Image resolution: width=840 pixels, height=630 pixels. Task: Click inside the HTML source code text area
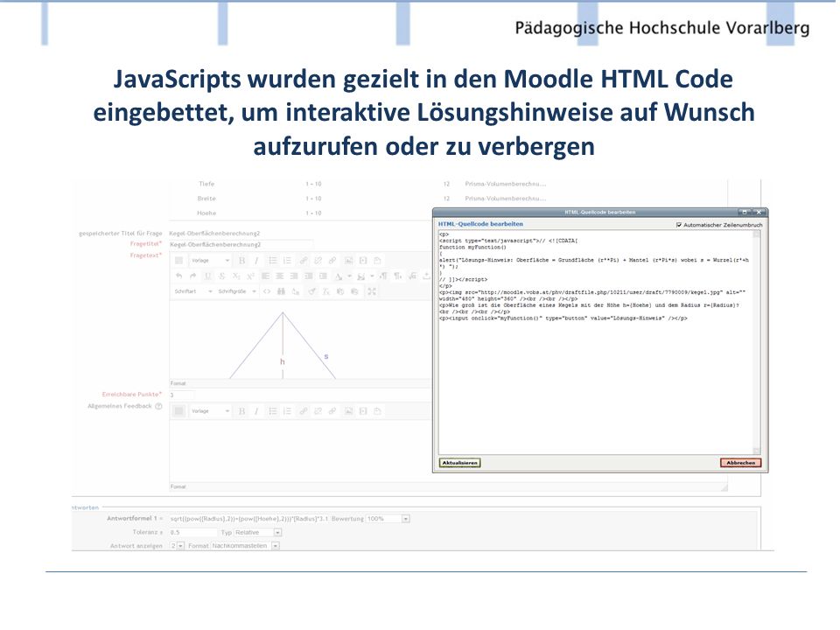[596, 343]
